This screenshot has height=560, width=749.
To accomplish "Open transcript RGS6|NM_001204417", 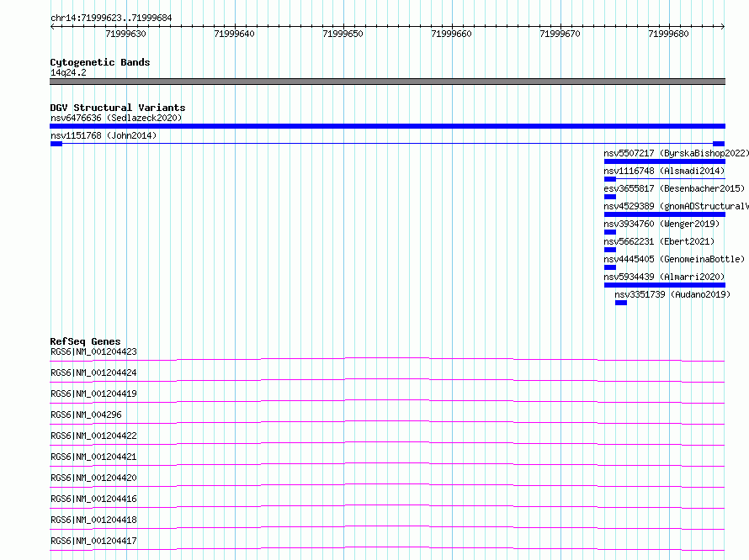I will click(93, 541).
